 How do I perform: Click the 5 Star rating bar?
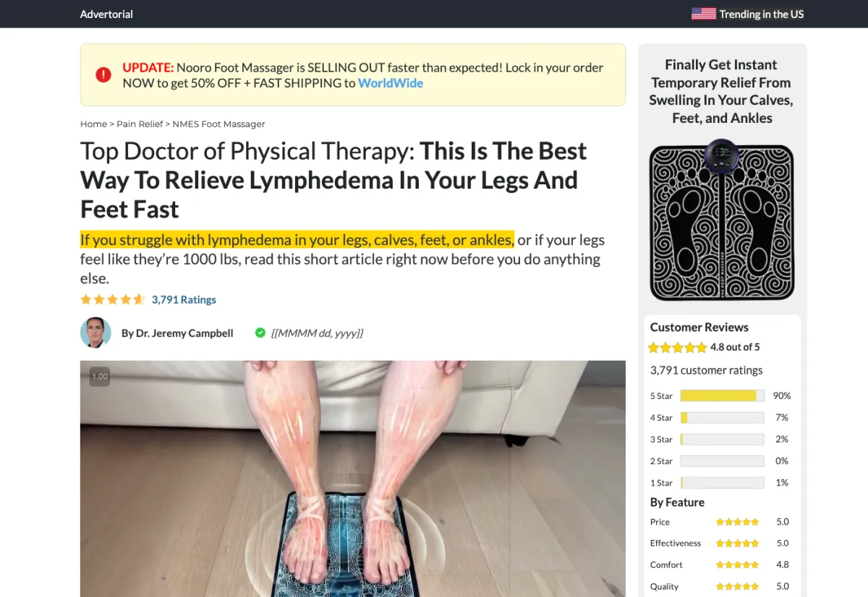click(x=722, y=396)
